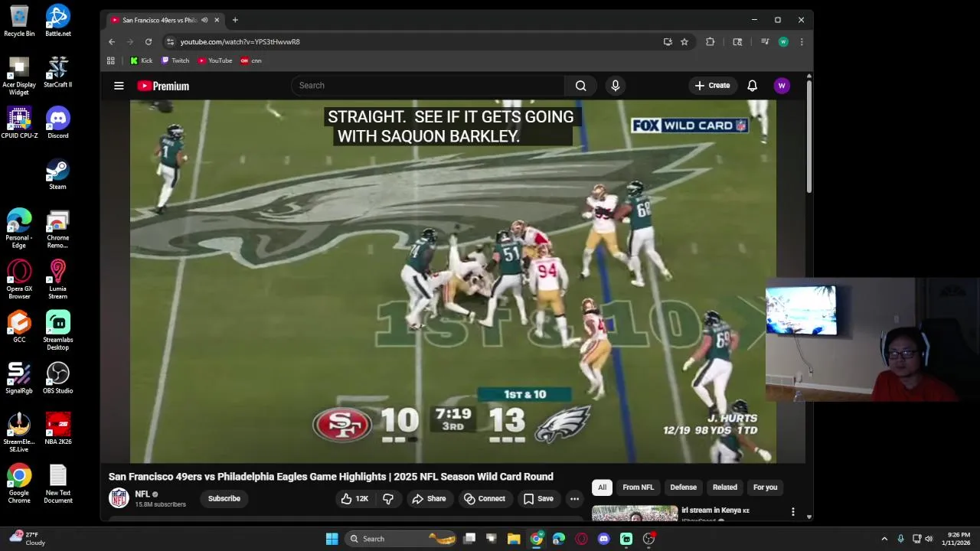The image size is (980, 551).
Task: Open the Chrome profile avatar
Action: pyautogui.click(x=783, y=42)
